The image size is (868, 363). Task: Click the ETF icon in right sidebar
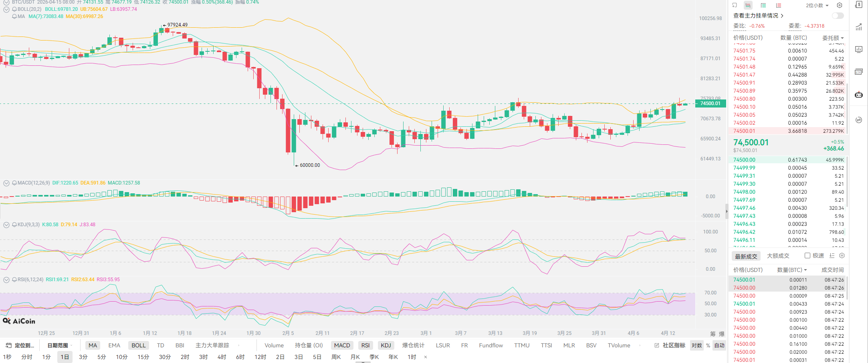[x=858, y=72]
